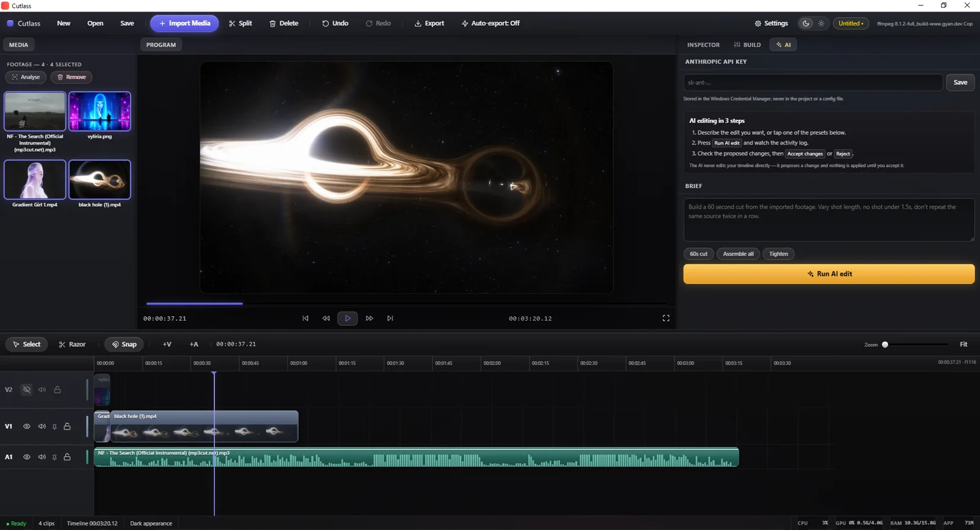Image resolution: width=980 pixels, height=530 pixels.
Task: Select vyliria.png thumbnail
Action: tap(100, 111)
